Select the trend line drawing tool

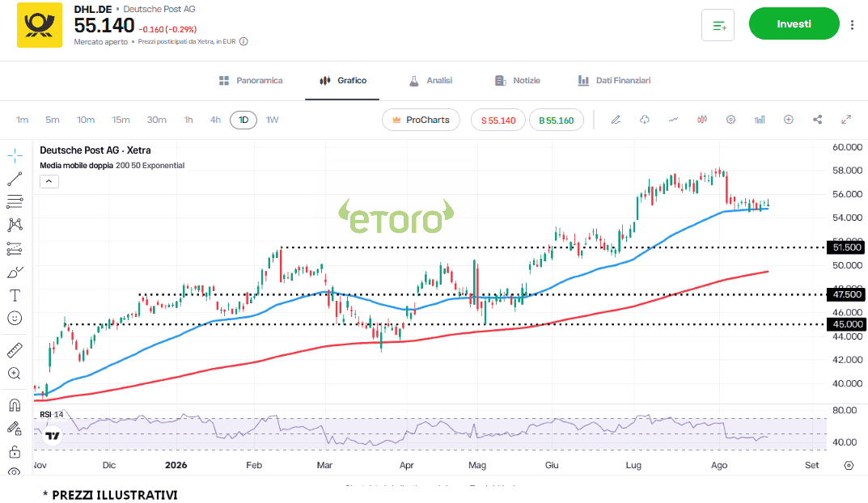coord(15,179)
